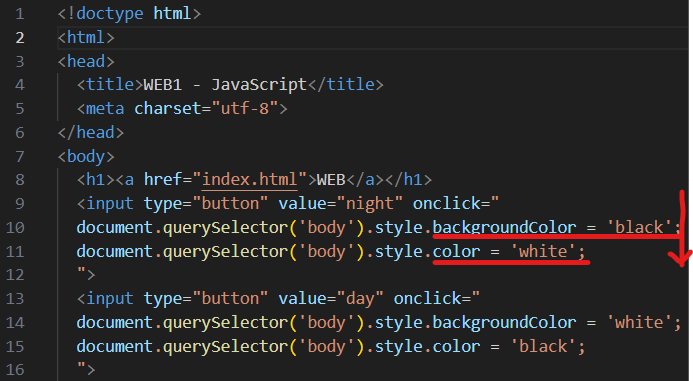Image resolution: width=693 pixels, height=381 pixels.
Task: Click line number 14 in the gutter
Action: 15,323
